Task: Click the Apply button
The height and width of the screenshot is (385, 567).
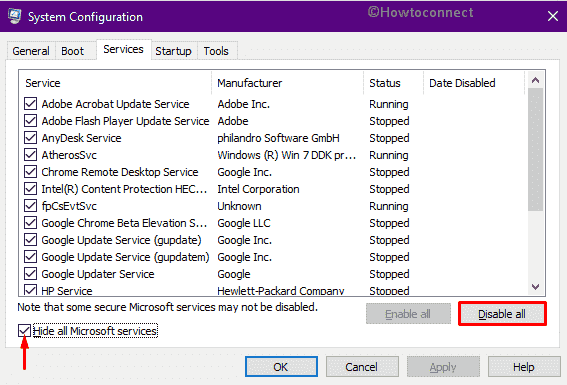Action: click(443, 367)
